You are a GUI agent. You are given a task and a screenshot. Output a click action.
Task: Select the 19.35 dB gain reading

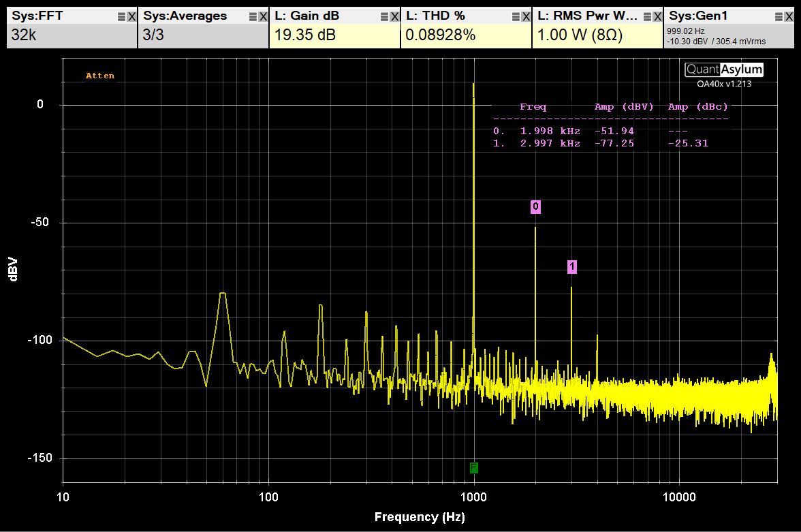pyautogui.click(x=305, y=35)
